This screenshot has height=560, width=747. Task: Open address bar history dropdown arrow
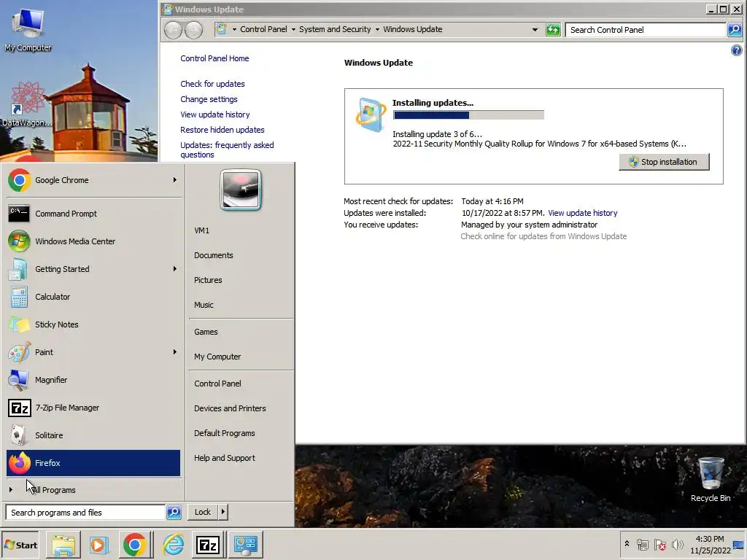(x=535, y=29)
